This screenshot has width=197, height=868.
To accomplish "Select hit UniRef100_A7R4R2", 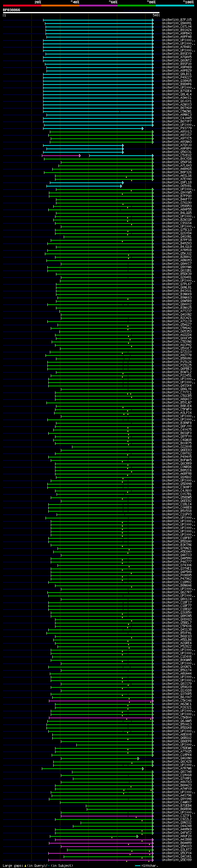I will coord(177,47).
